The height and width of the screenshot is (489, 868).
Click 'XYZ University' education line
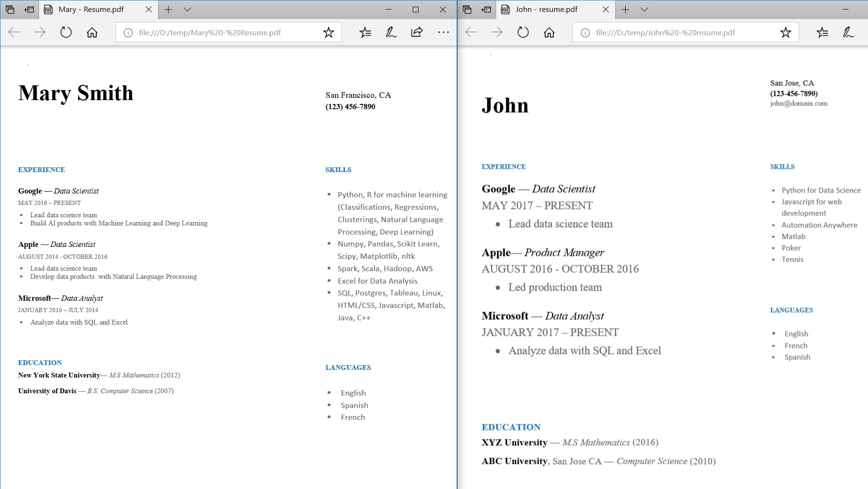(x=570, y=442)
